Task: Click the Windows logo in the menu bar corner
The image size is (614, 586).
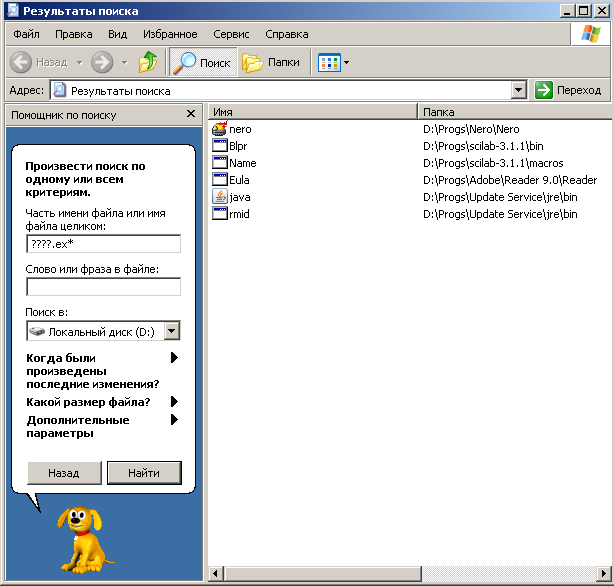Action: pyautogui.click(x=591, y=34)
